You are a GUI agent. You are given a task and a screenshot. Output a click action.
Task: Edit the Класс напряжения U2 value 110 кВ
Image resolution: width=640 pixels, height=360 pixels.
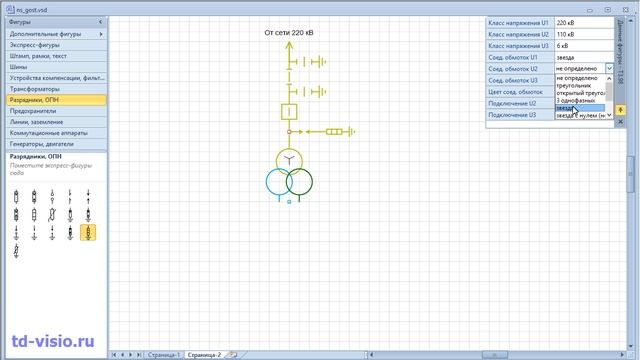click(x=584, y=34)
